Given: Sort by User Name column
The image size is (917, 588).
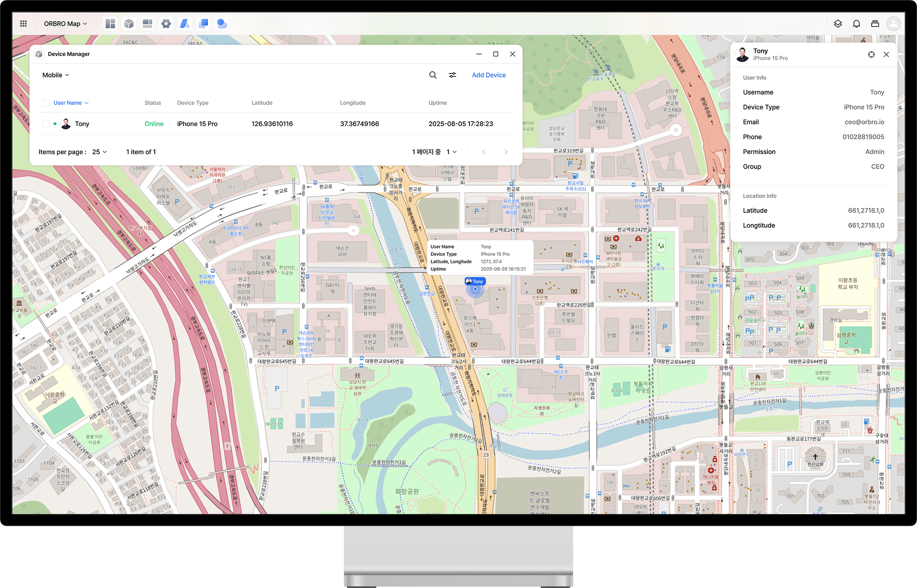Looking at the screenshot, I should pyautogui.click(x=71, y=103).
